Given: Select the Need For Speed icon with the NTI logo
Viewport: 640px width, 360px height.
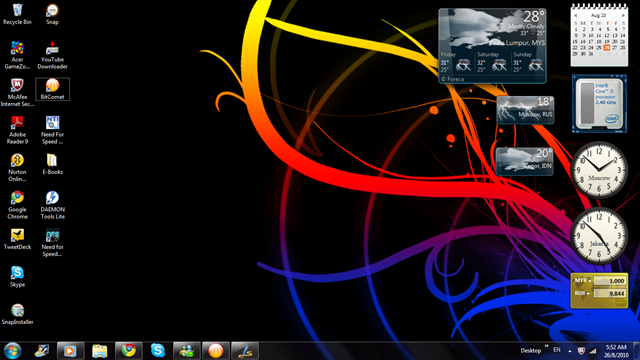Looking at the screenshot, I should click(52, 130).
